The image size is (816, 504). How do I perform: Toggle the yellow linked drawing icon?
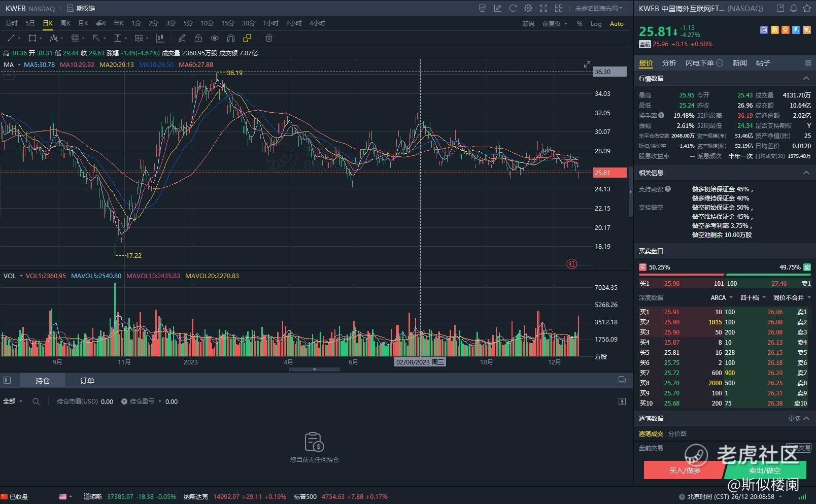click(x=247, y=38)
